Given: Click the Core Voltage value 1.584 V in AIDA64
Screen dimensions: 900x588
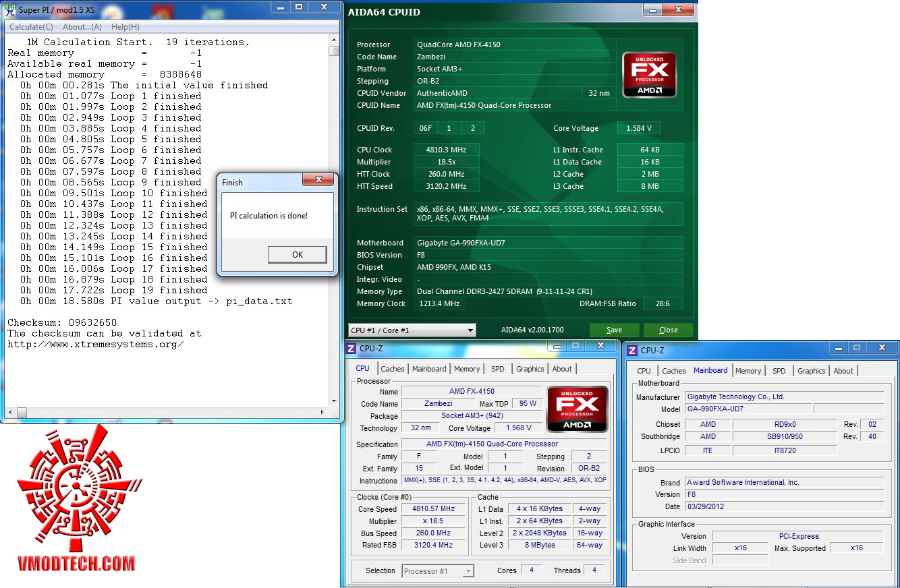Looking at the screenshot, I should (640, 128).
